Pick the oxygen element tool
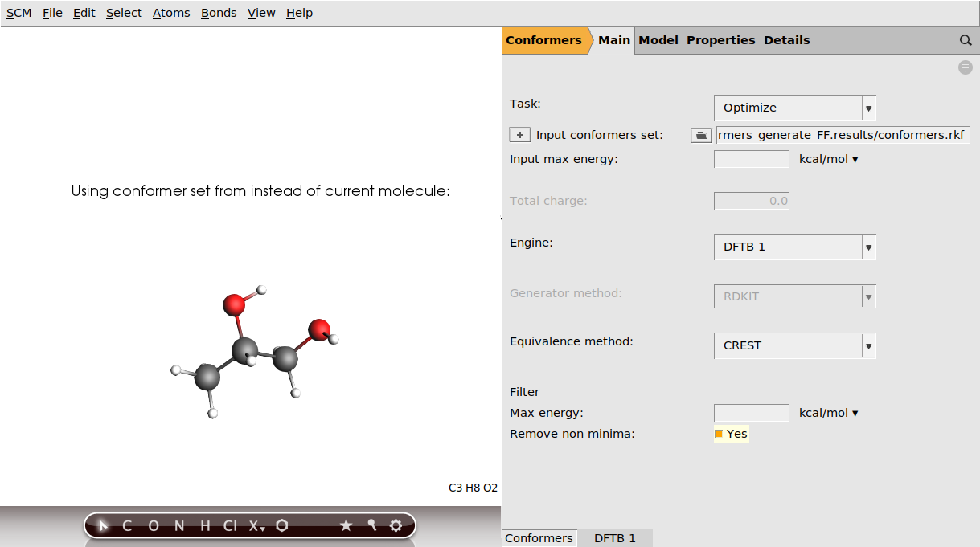The width and height of the screenshot is (980, 547). tap(153, 525)
